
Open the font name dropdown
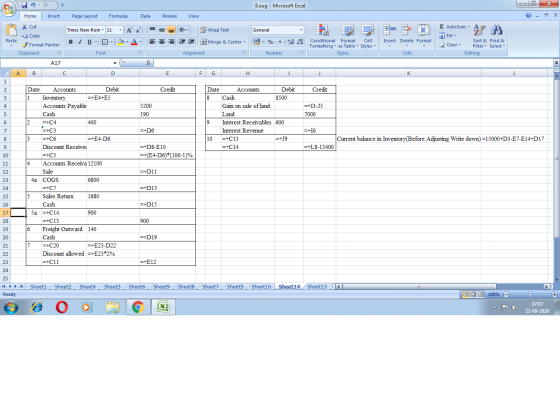[102, 30]
